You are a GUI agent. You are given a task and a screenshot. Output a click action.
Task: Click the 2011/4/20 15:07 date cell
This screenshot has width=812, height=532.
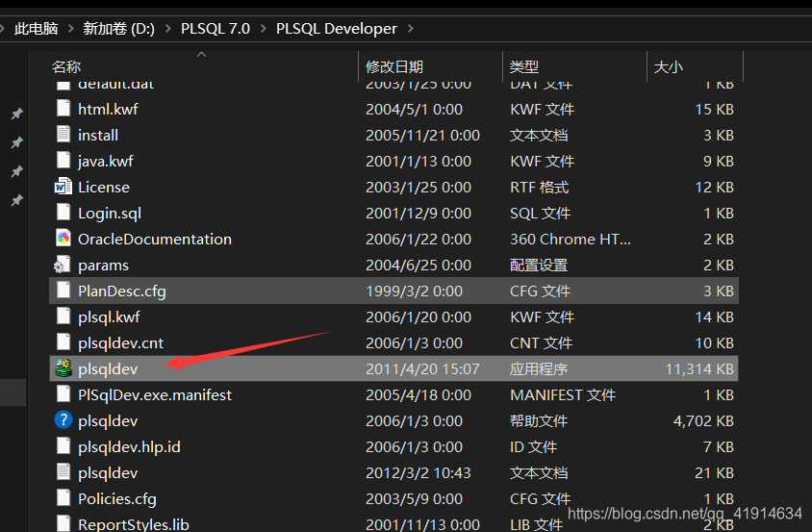422,368
